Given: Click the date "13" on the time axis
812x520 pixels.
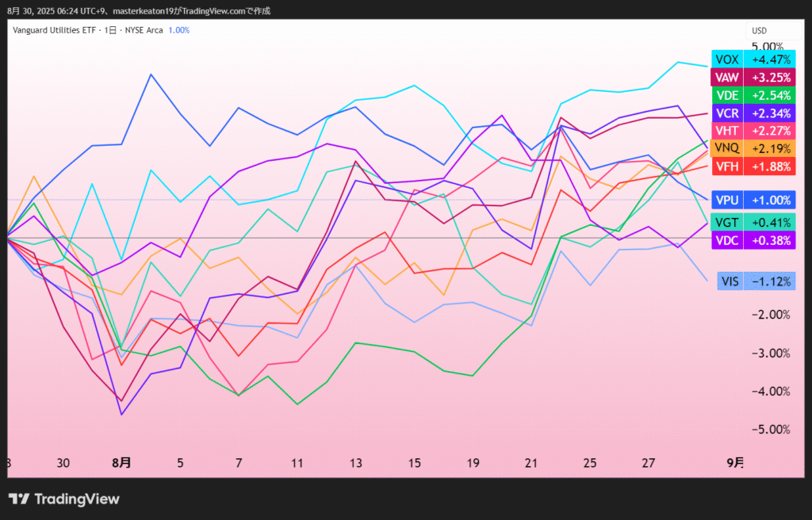Looking at the screenshot, I should pyautogui.click(x=356, y=462).
